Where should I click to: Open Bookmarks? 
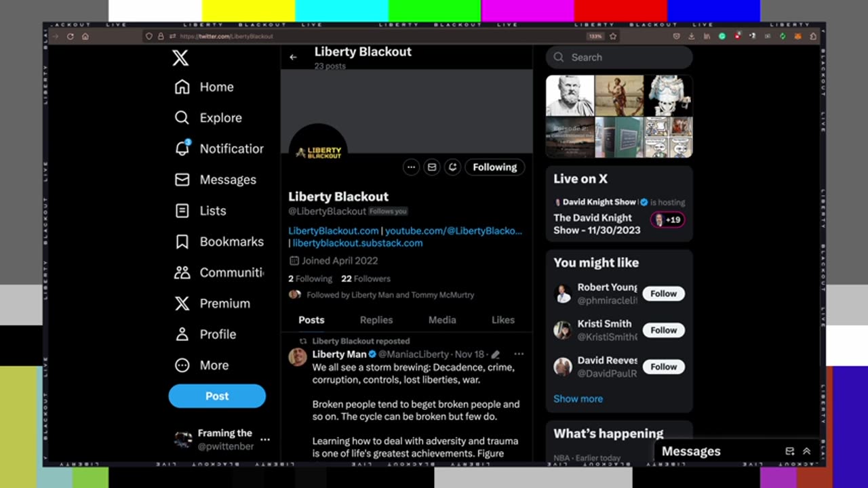tap(219, 241)
